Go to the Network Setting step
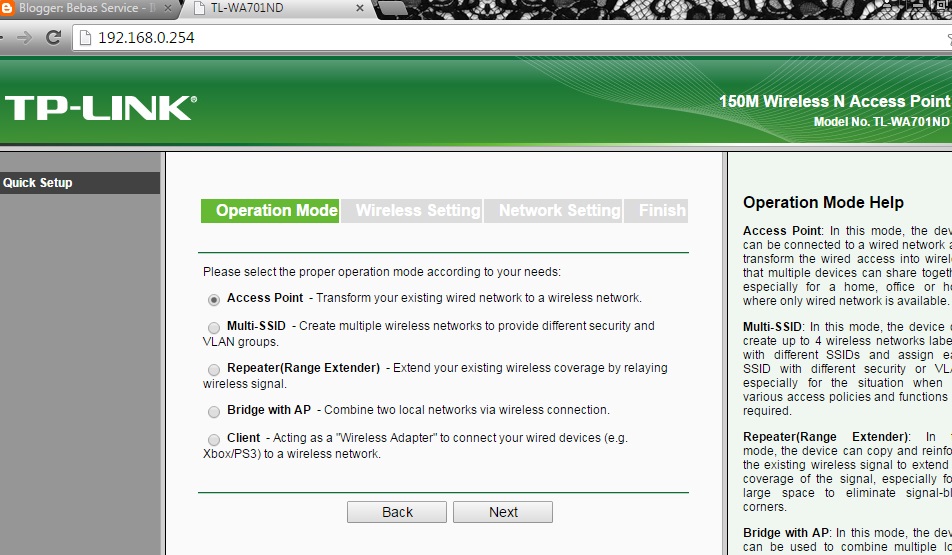 pyautogui.click(x=553, y=211)
